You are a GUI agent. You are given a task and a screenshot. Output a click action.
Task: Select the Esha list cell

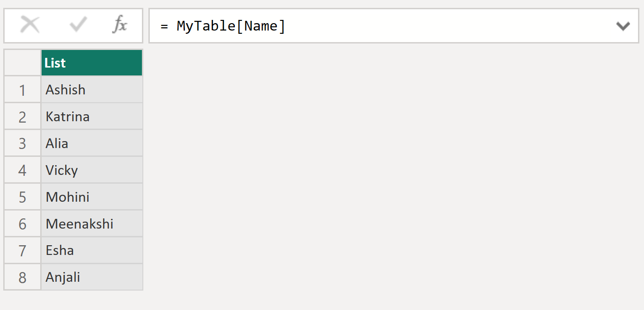click(x=92, y=251)
